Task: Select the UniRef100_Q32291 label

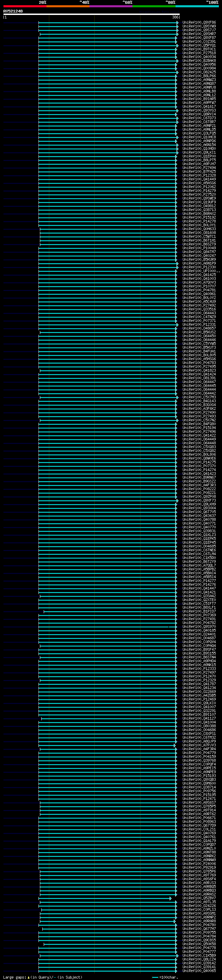Action: tap(199, 711)
